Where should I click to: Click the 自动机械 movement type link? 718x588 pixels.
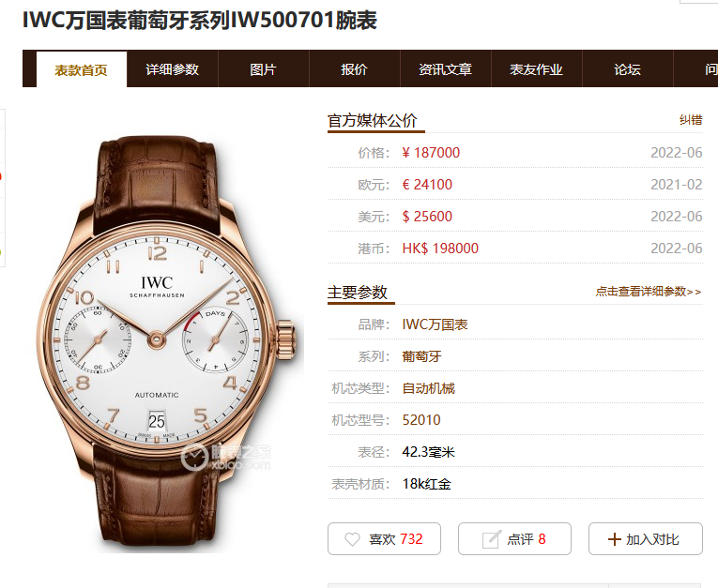429,388
